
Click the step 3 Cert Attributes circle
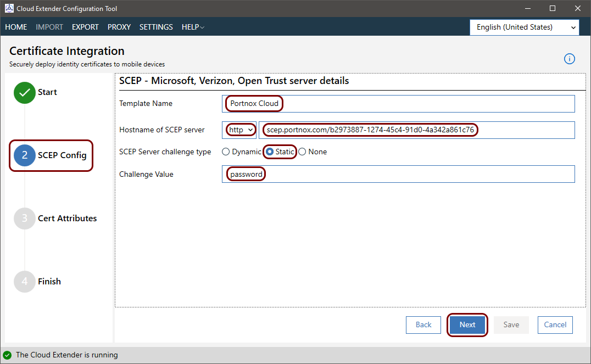(24, 219)
